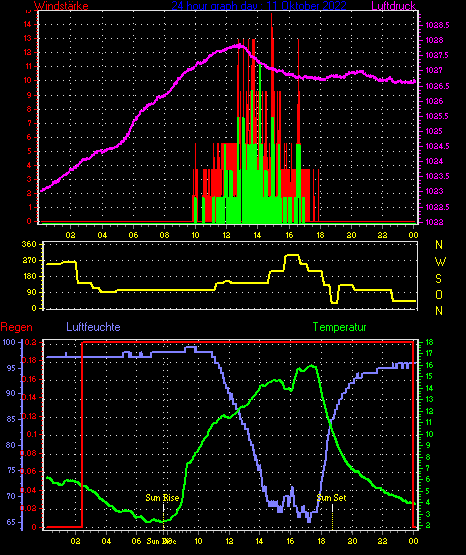Click the 1027 pressure axis value
Screen dimensions: 466x555
pyautogui.click(x=434, y=70)
